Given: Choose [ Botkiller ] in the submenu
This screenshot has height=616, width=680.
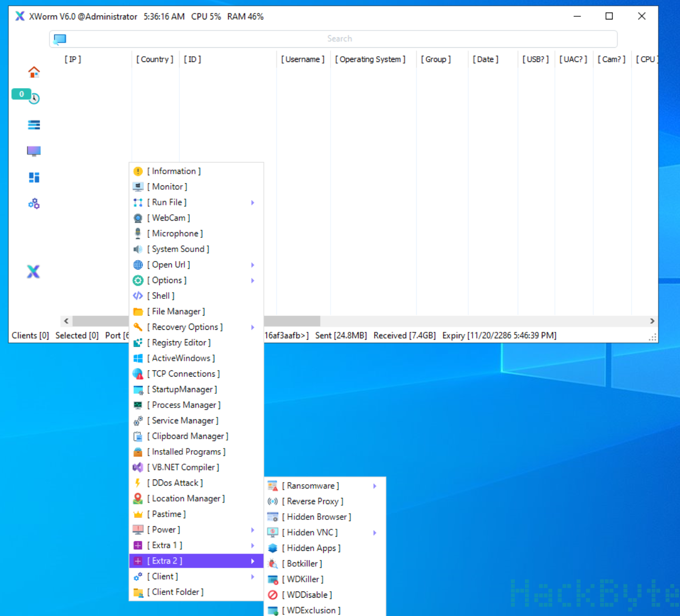Looking at the screenshot, I should tap(325, 564).
